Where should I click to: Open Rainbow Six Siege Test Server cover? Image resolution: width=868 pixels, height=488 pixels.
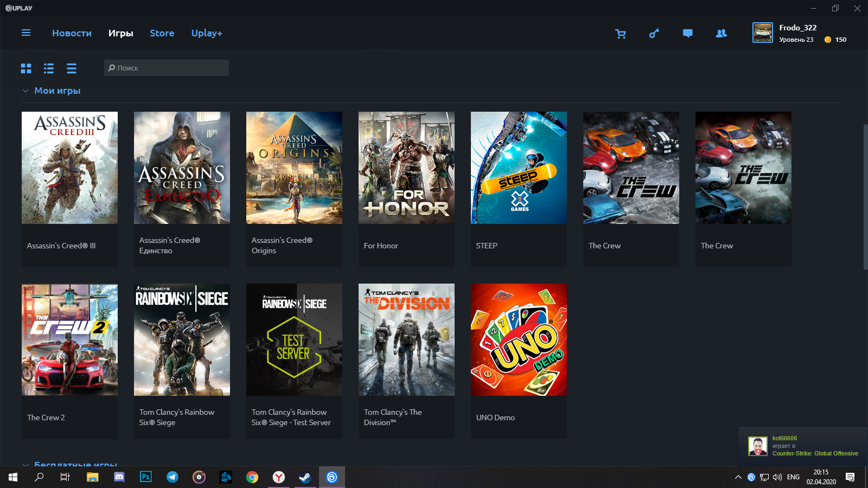pyautogui.click(x=294, y=339)
